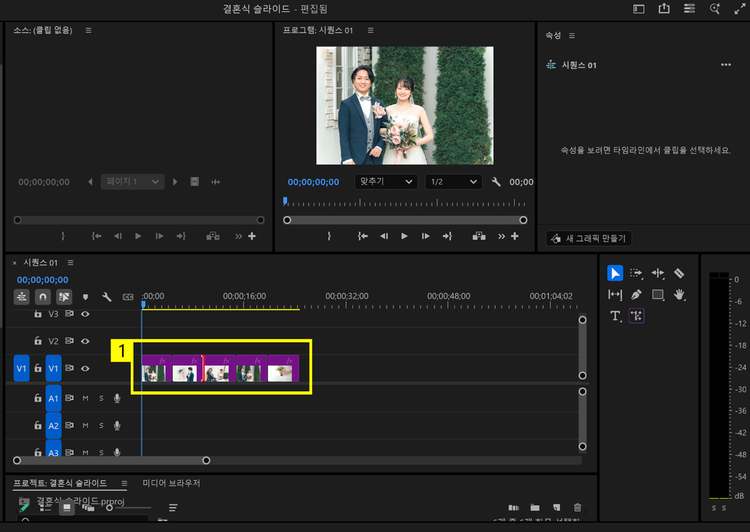The height and width of the screenshot is (532, 750).
Task: Toggle V2 track output eye
Action: click(85, 341)
